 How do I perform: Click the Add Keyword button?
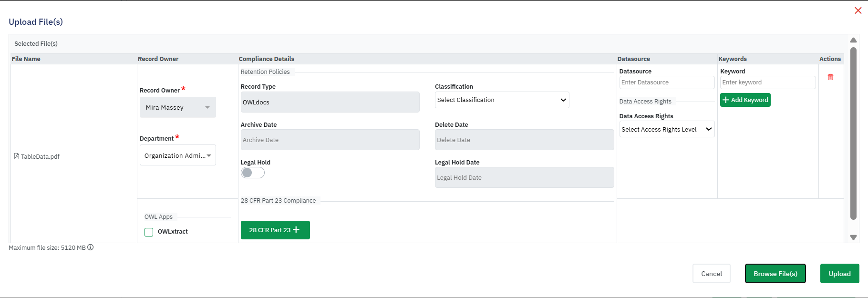(x=745, y=100)
